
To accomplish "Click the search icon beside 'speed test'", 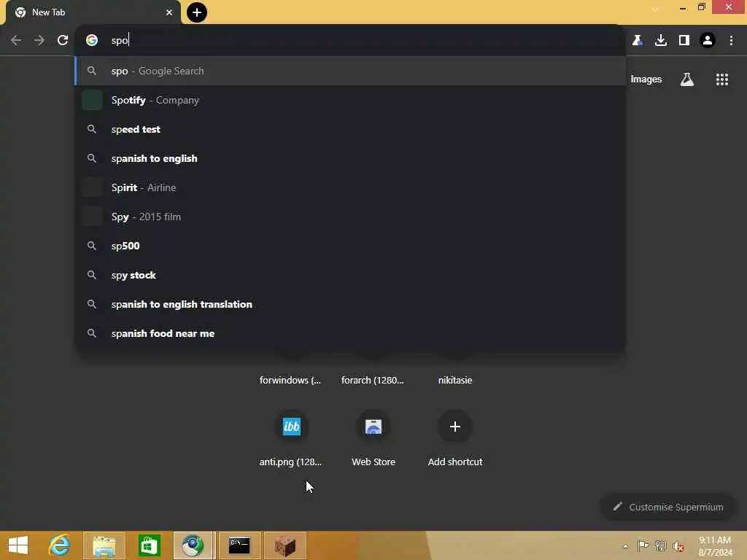I will pyautogui.click(x=92, y=129).
